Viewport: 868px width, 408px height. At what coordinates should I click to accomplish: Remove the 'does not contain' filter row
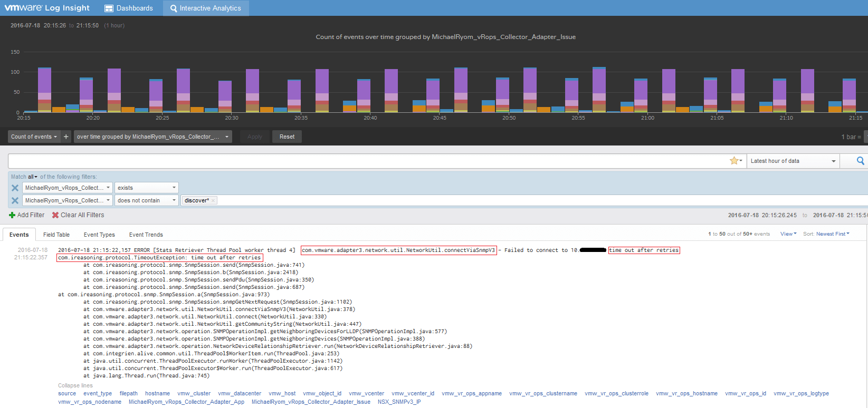[15, 200]
